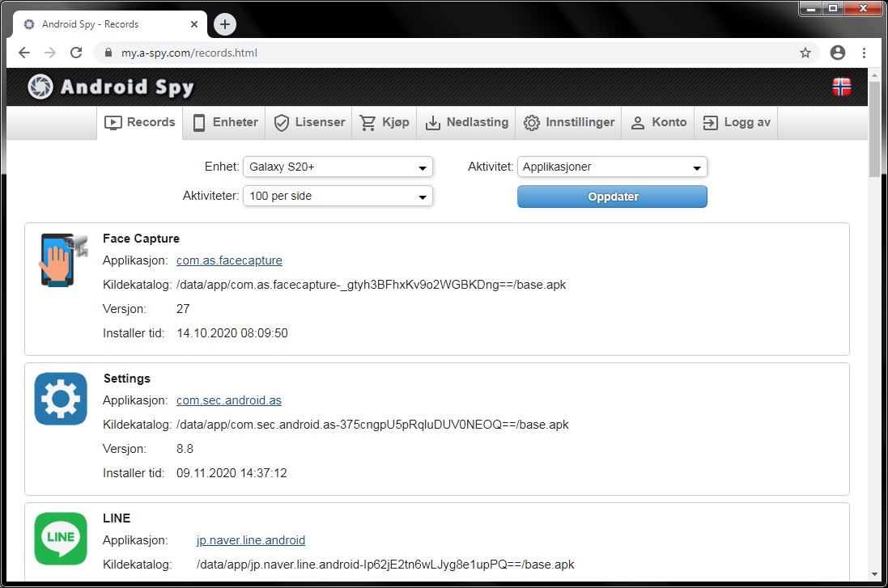Maximize the browser window
Viewport: 888px width, 588px height.
tap(832, 8)
